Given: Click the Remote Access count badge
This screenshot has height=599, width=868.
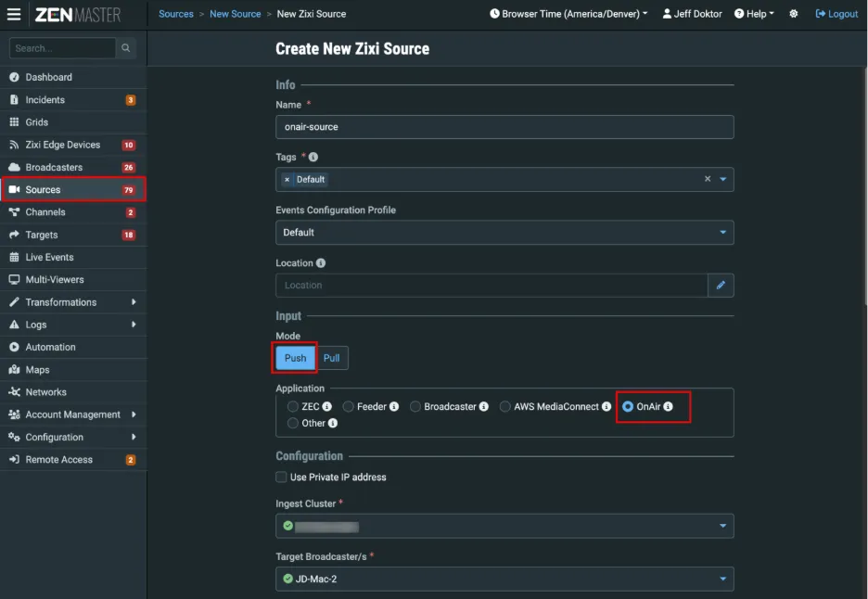Looking at the screenshot, I should [131, 460].
